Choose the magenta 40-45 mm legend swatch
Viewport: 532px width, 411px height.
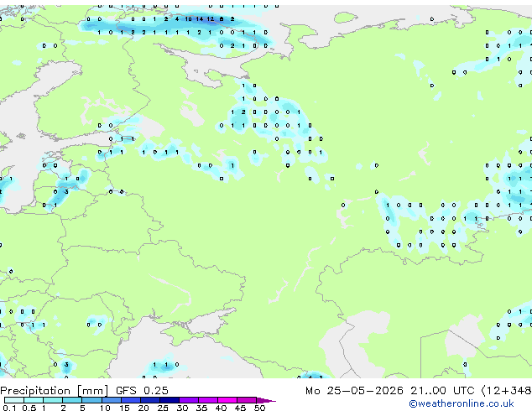tap(227, 400)
